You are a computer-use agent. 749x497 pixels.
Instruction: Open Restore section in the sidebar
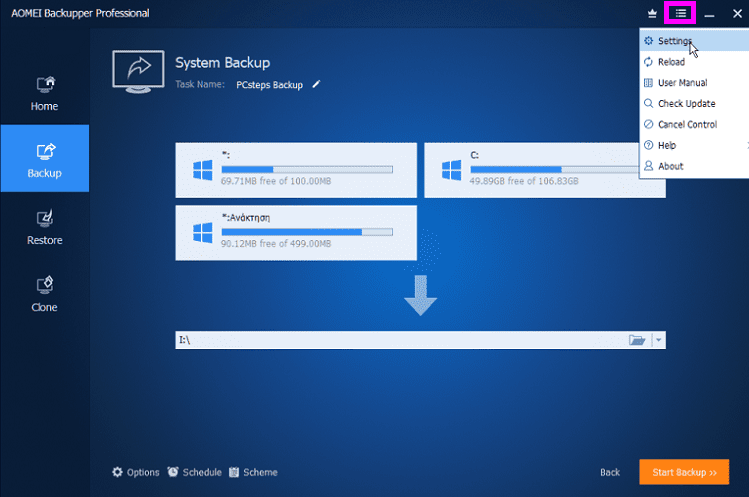click(x=44, y=228)
